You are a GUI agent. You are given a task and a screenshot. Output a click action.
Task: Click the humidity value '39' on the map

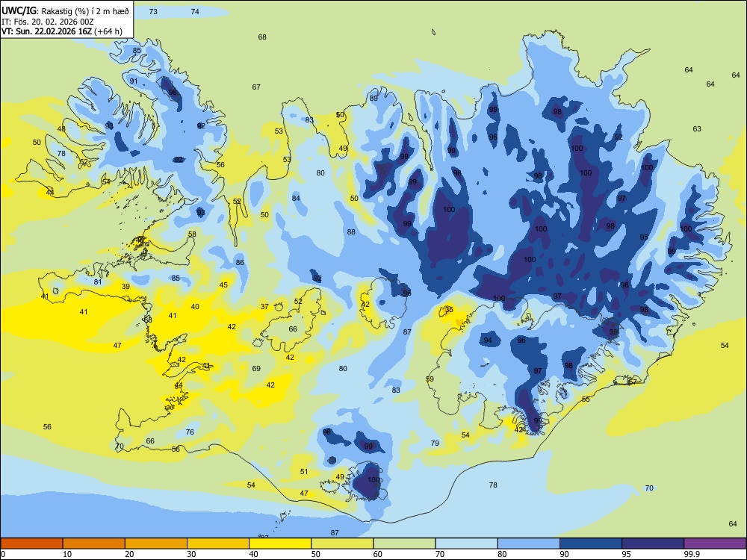(x=125, y=286)
